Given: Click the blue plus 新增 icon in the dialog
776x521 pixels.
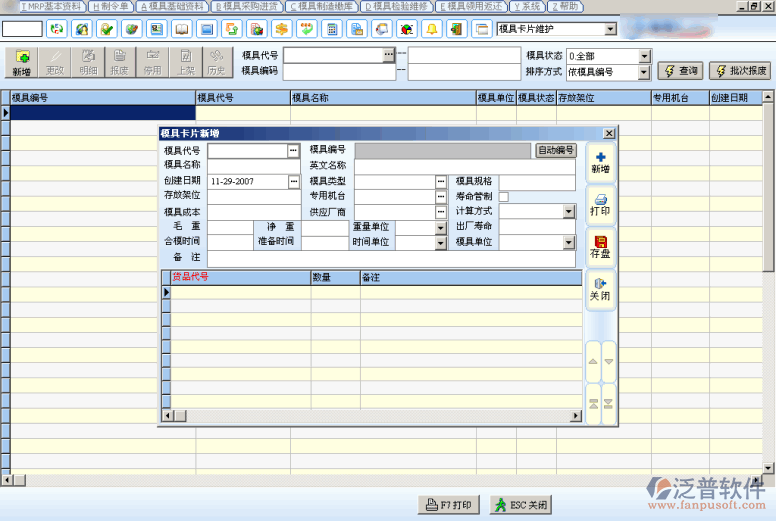Looking at the screenshot, I should pos(600,162).
